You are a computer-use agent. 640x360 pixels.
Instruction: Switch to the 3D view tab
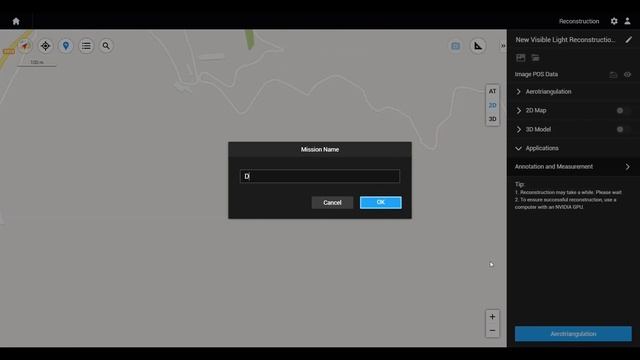click(493, 119)
